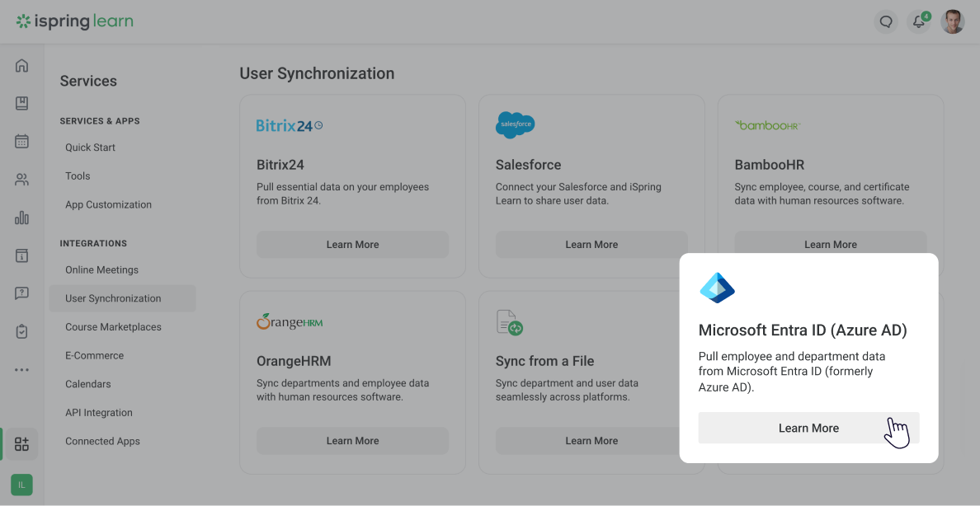The width and height of the screenshot is (980, 506).
Task: Open the chat messages icon in header
Action: [886, 22]
